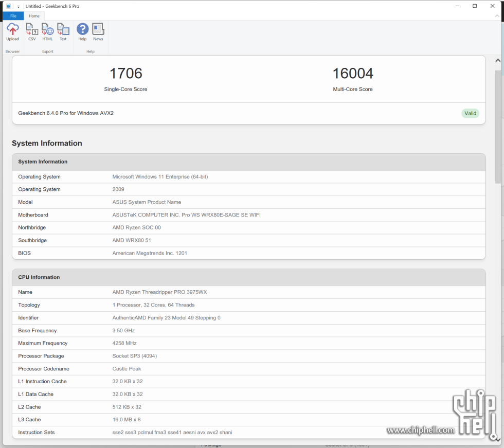Select the multi-core score 16004
This screenshot has width=504, height=448.
(x=353, y=73)
